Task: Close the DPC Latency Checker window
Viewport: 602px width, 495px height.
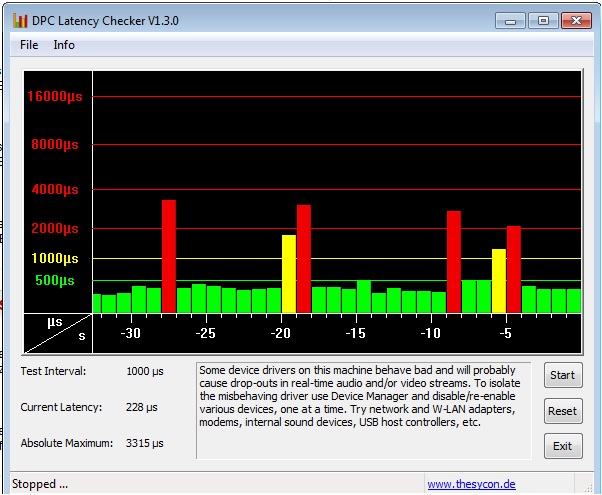Action: pos(575,20)
